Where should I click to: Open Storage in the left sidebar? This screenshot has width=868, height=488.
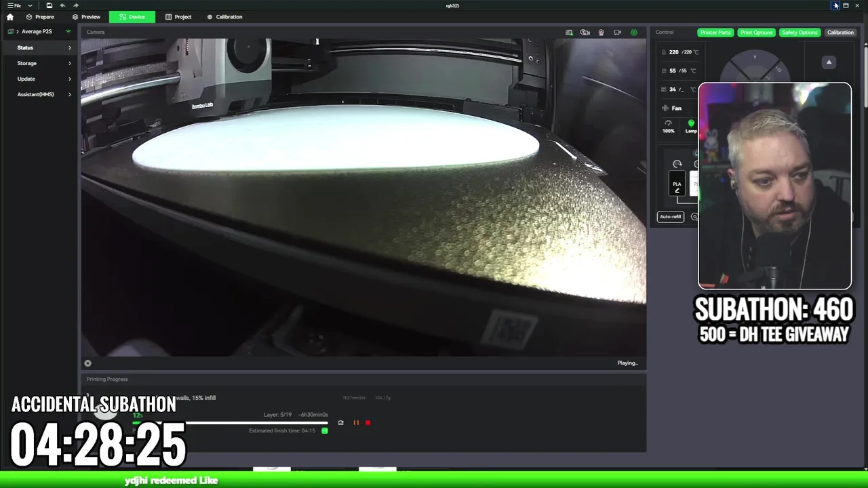click(x=39, y=63)
